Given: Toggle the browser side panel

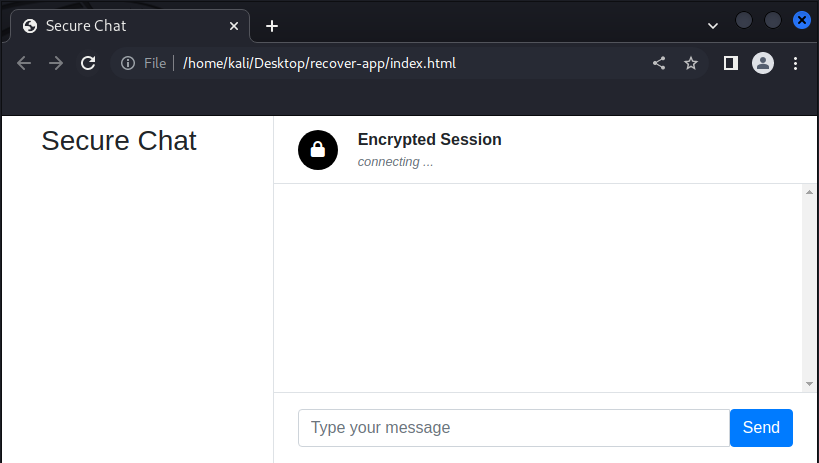Looking at the screenshot, I should point(731,63).
